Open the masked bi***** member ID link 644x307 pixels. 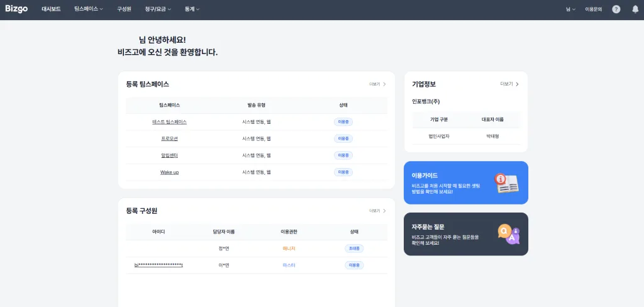(x=158, y=265)
